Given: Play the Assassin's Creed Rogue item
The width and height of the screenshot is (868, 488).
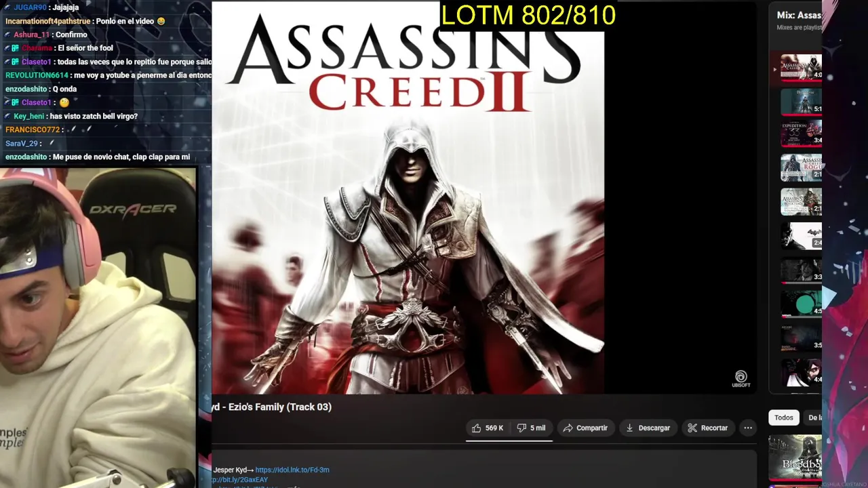Looking at the screenshot, I should click(x=801, y=167).
